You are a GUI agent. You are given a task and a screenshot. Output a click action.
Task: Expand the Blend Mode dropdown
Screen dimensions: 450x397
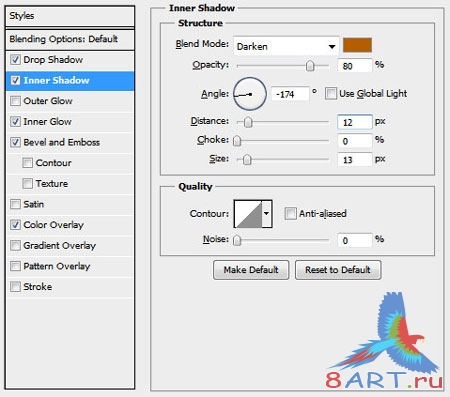pos(286,46)
